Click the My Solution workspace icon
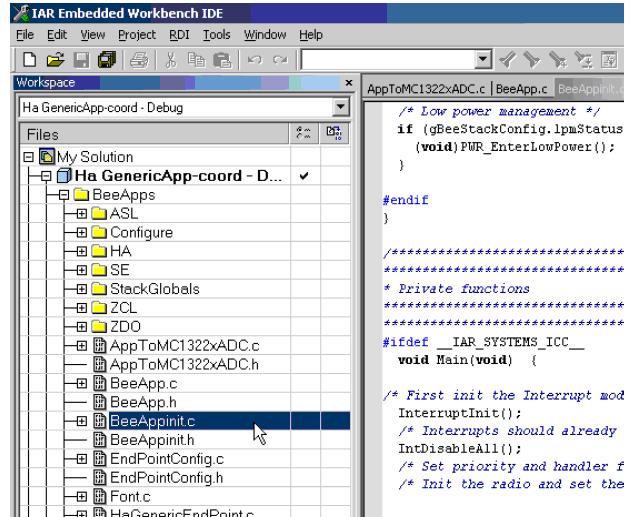636x517 pixels. 47,157
